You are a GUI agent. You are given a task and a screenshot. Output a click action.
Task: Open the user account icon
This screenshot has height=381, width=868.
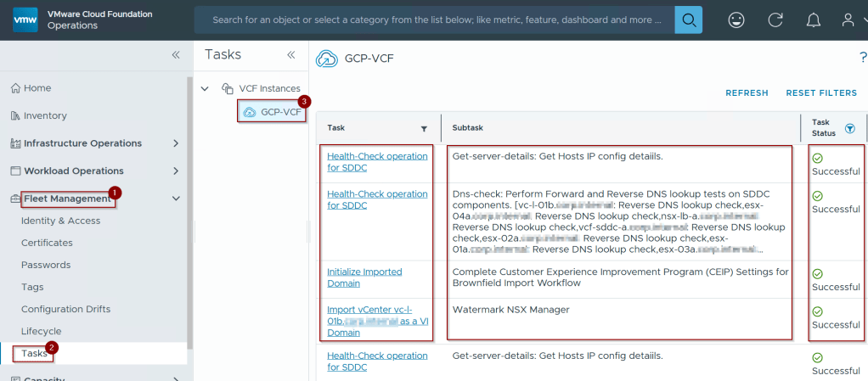pyautogui.click(x=848, y=20)
